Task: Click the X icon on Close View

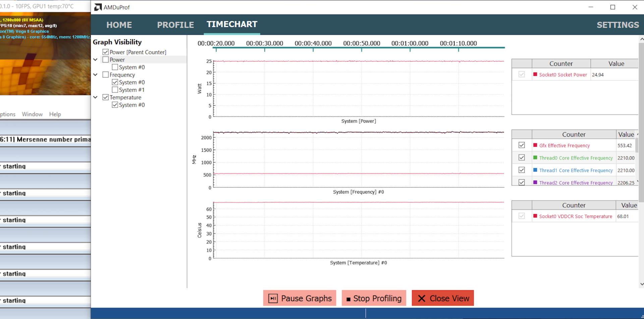Action: pyautogui.click(x=422, y=298)
